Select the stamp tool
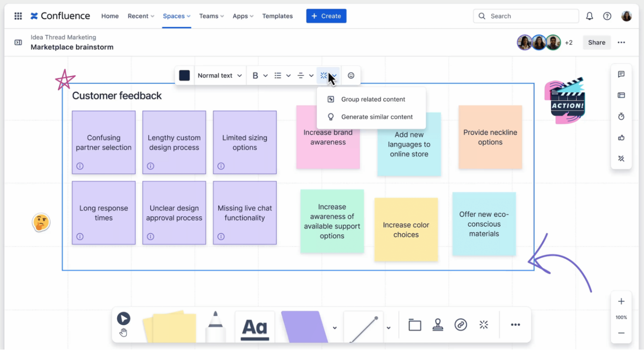644x350 pixels. coord(438,325)
